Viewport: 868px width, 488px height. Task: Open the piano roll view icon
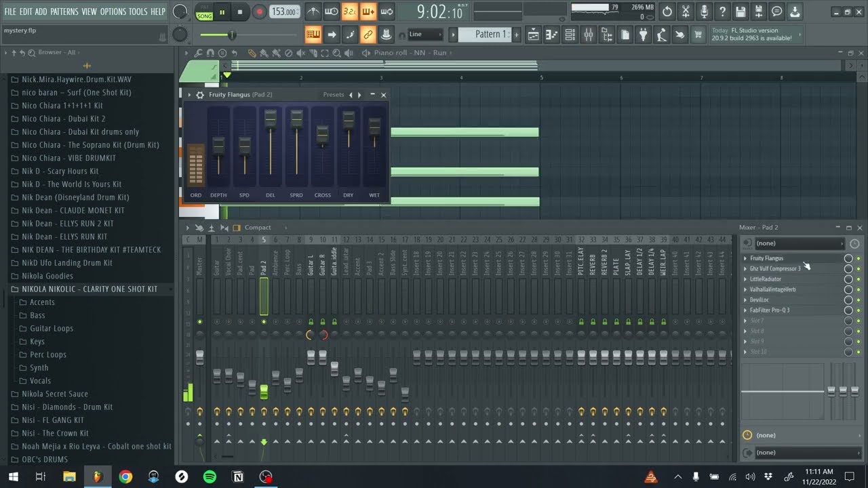(551, 35)
